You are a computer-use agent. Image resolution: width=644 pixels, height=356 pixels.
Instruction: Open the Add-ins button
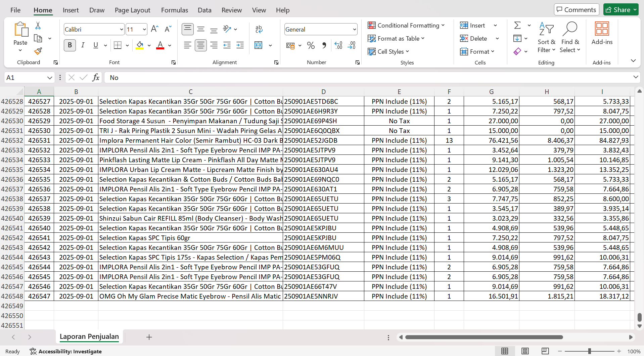(x=602, y=33)
